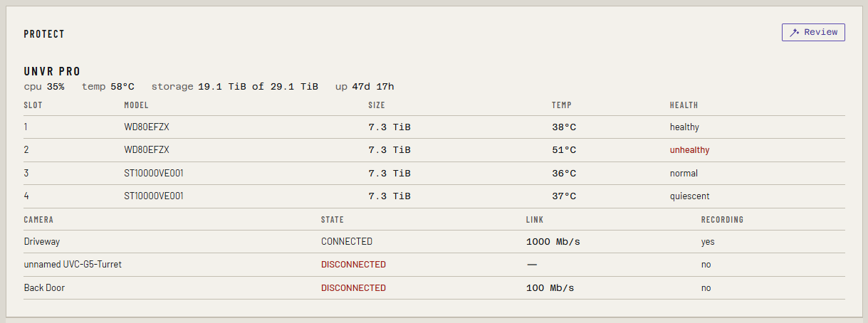
Task: Select slot 1 number cell
Action: click(26, 127)
